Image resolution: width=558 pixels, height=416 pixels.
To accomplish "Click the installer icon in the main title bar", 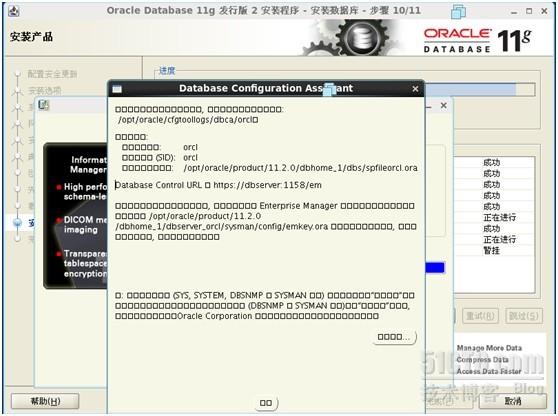I will click(14, 11).
